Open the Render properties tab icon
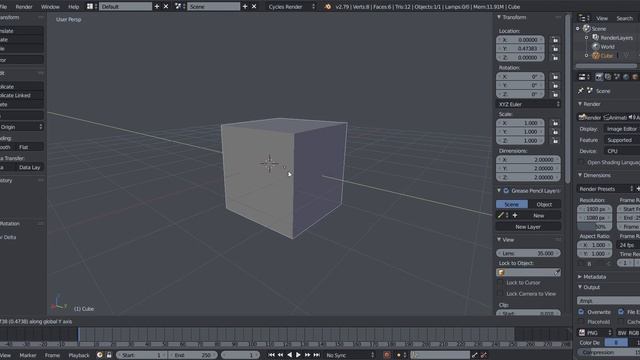 [599, 77]
